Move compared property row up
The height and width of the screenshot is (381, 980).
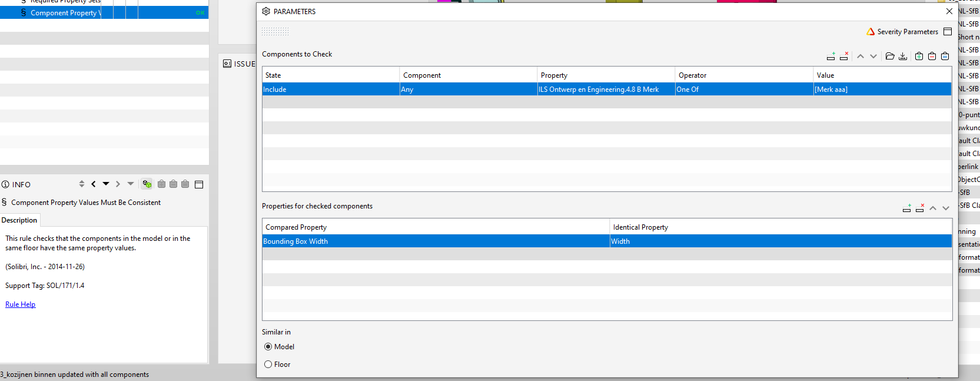pyautogui.click(x=933, y=208)
